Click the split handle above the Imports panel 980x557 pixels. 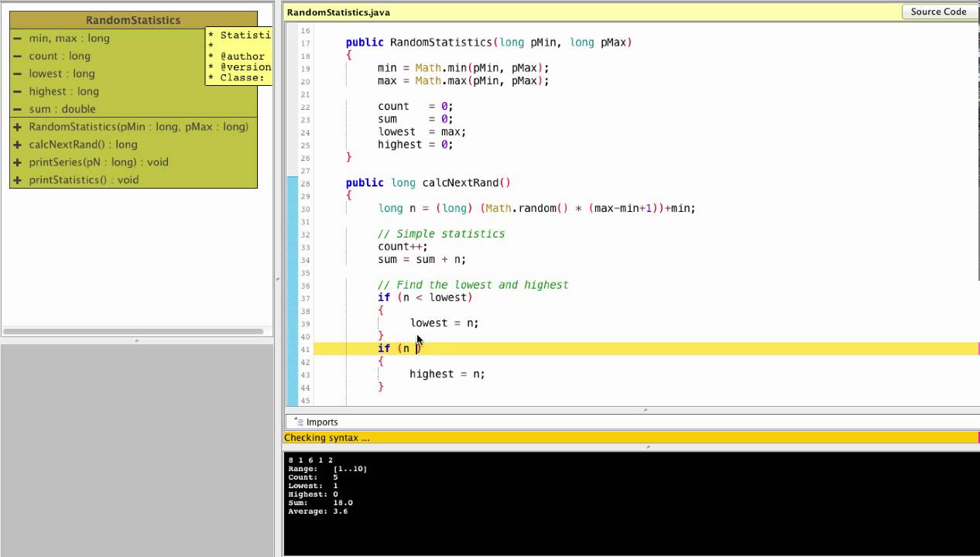tap(646, 410)
